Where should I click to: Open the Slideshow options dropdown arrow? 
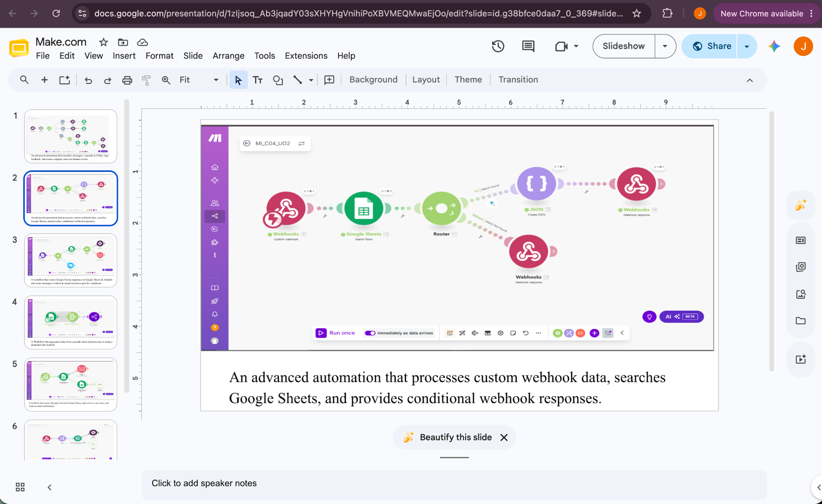tap(665, 47)
